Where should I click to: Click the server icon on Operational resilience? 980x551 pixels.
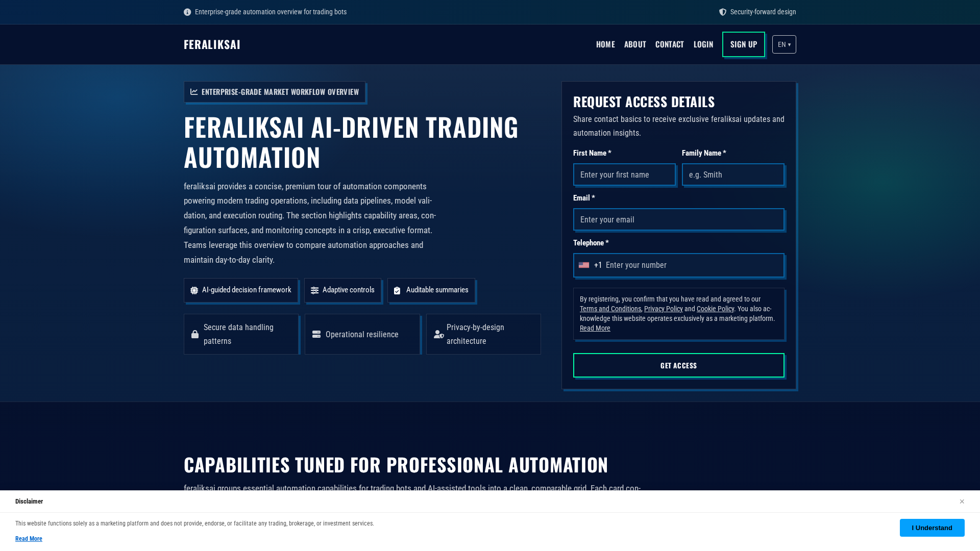316,334
